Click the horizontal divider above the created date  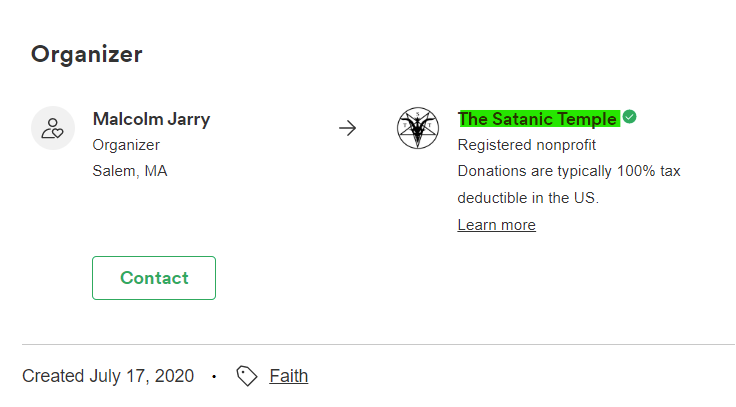[x=378, y=344]
